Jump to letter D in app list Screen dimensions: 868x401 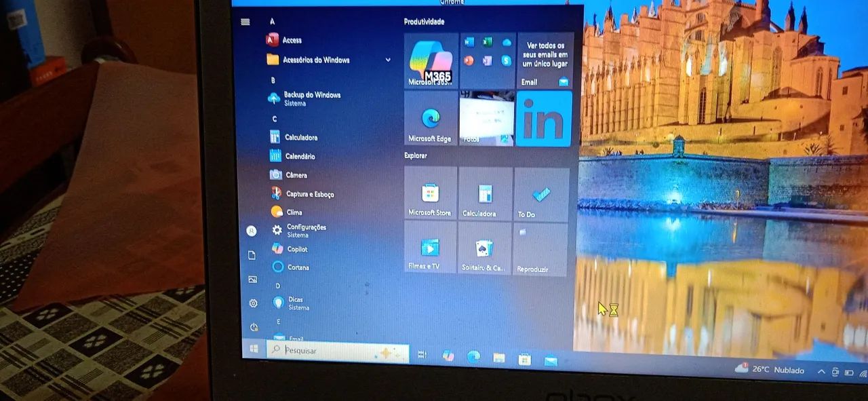277,286
